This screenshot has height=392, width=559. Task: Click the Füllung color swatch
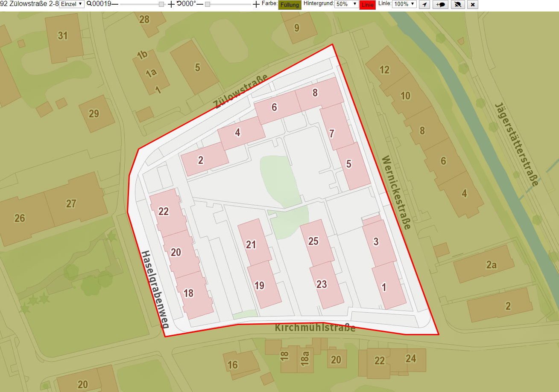click(290, 5)
